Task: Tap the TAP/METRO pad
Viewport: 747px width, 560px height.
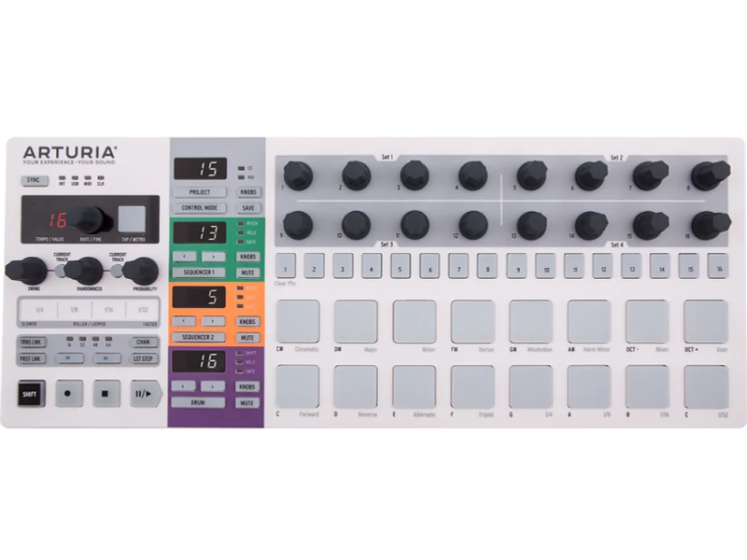Action: 132,219
